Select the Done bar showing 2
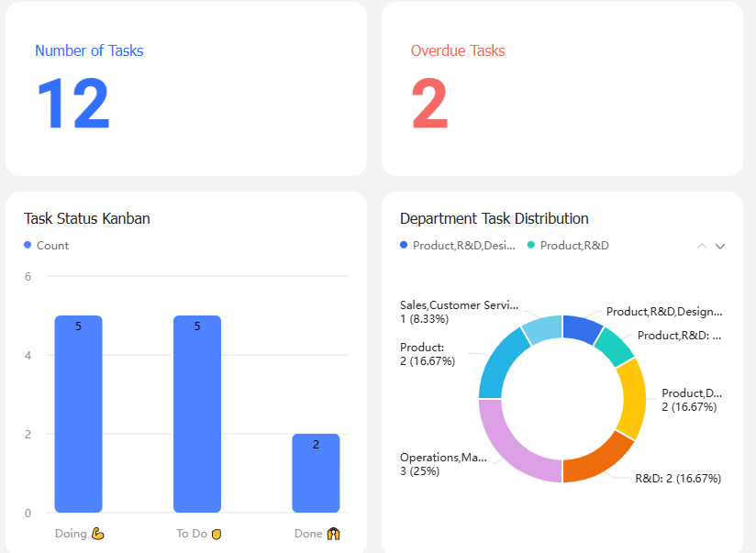The image size is (756, 553). [x=316, y=473]
